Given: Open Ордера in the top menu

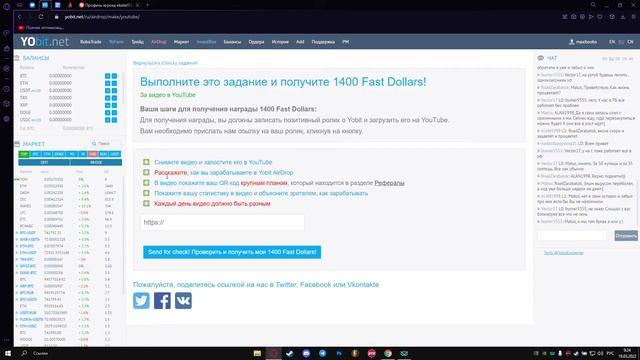Looking at the screenshot, I should 256,42.
